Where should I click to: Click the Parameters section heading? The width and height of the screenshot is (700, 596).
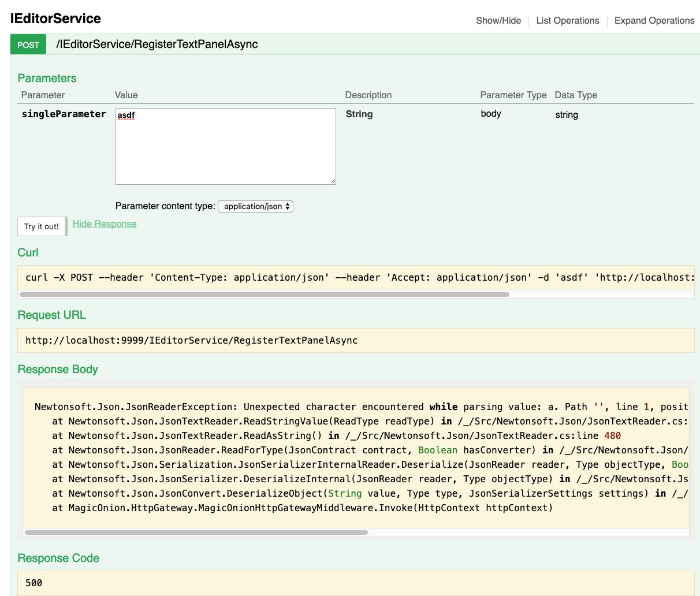coord(47,78)
